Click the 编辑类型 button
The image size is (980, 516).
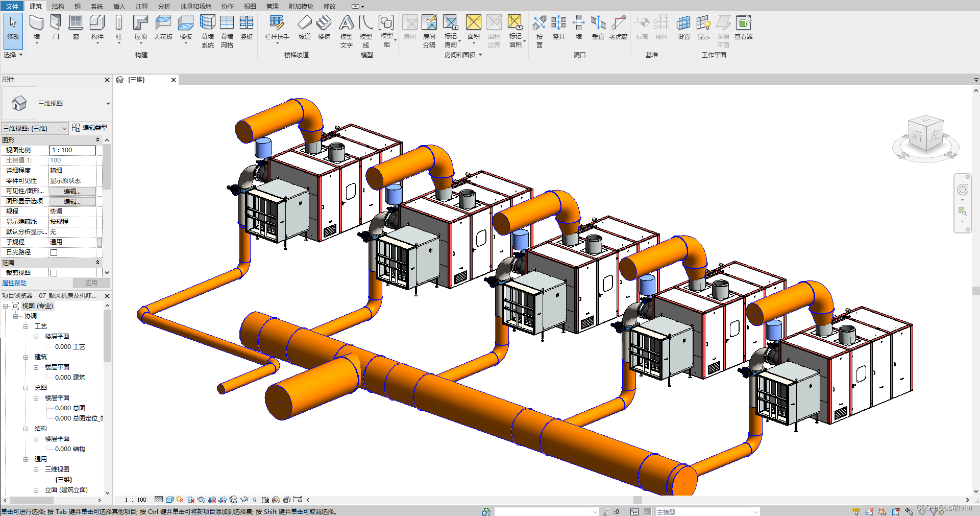90,128
